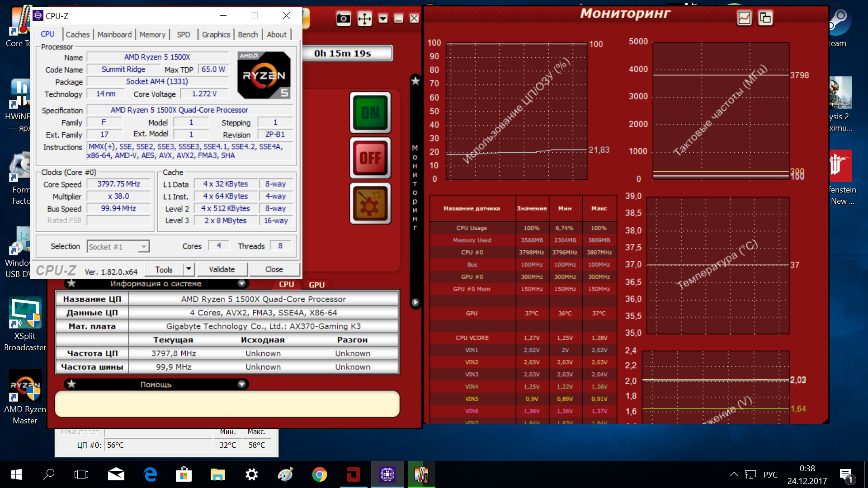Stop the test with red OFF button
This screenshot has width=868, height=488.
pyautogui.click(x=370, y=158)
